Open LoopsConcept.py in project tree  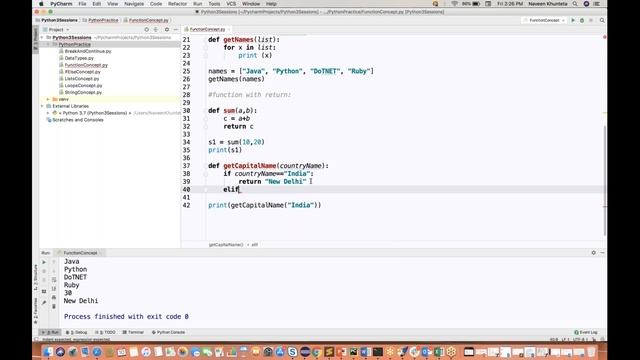click(83, 86)
